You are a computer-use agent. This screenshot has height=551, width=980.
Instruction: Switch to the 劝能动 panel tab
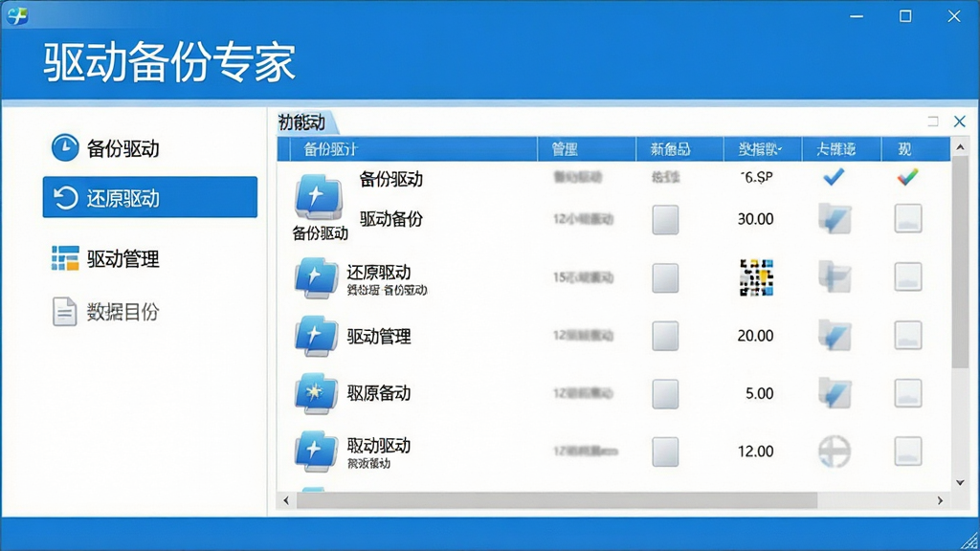[x=305, y=121]
